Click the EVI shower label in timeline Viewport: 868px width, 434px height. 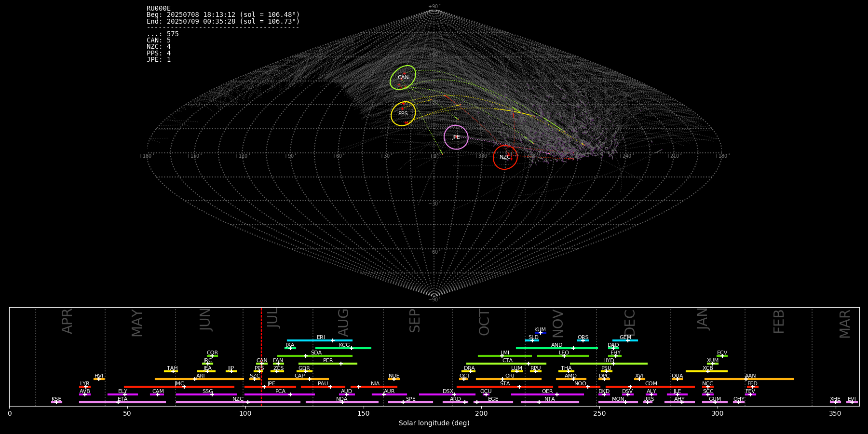pyautogui.click(x=852, y=399)
